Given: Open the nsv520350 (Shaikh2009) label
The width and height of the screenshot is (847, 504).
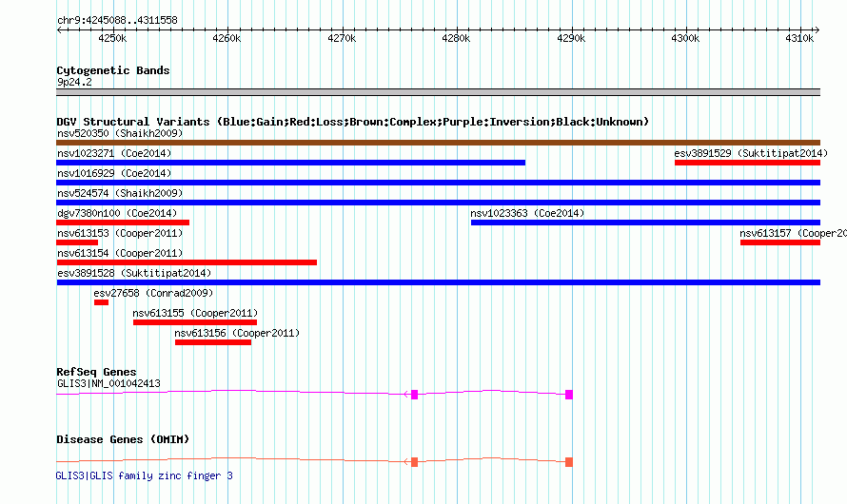Looking at the screenshot, I should [x=120, y=133].
